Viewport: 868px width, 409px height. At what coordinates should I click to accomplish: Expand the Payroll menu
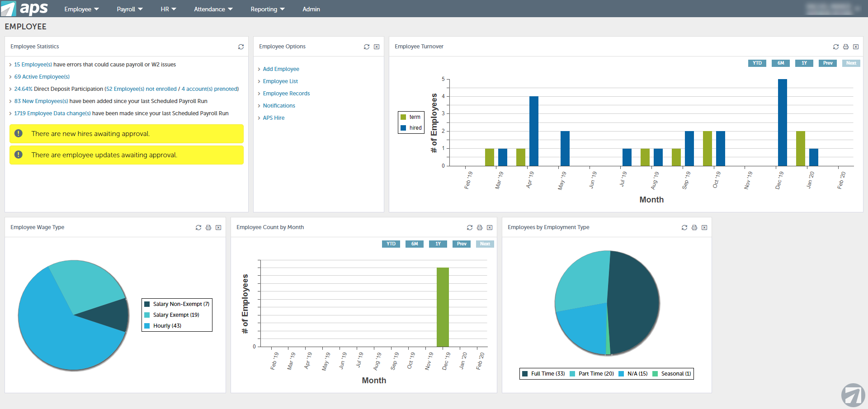point(129,9)
